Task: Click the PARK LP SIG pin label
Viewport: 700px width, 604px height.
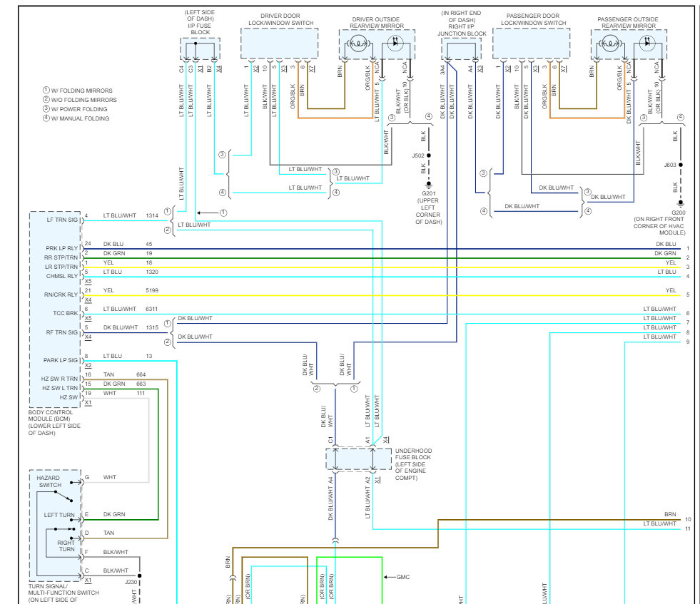Action: 60,360
